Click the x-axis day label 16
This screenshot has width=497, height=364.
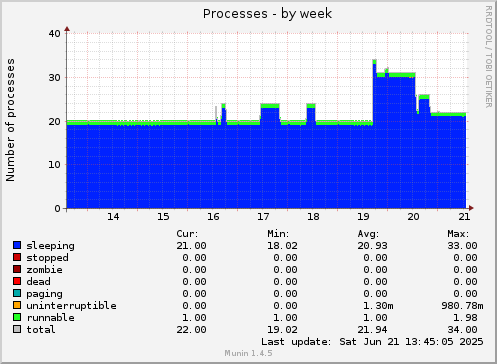213,217
